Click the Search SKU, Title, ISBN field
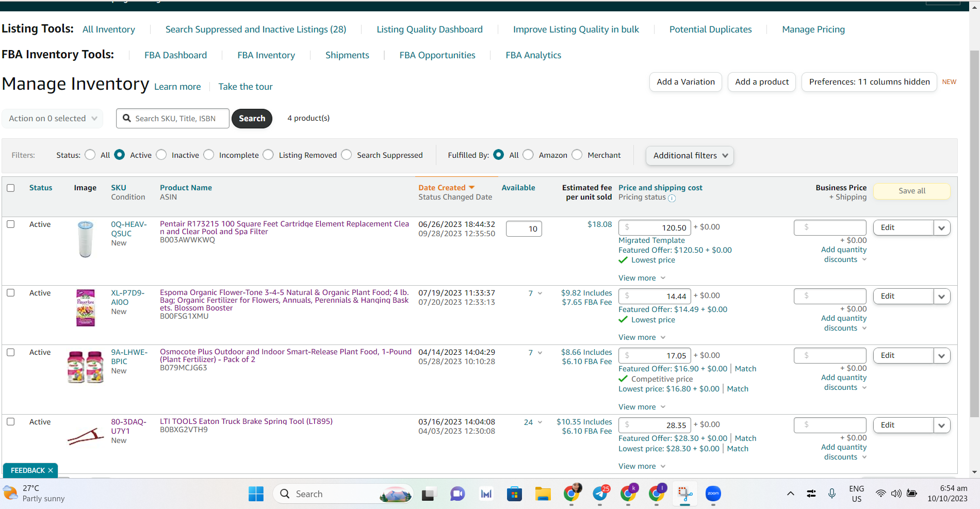980x509 pixels. click(173, 119)
